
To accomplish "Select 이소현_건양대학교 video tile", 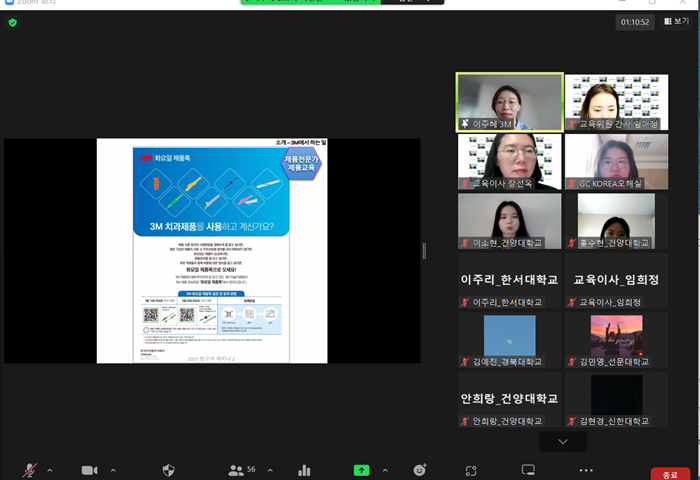I will tap(510, 221).
